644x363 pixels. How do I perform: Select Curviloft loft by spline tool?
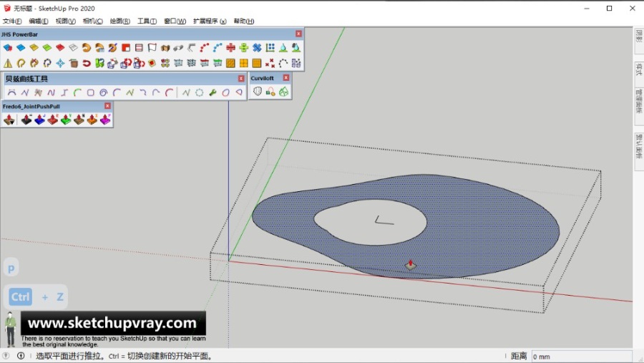(x=258, y=92)
